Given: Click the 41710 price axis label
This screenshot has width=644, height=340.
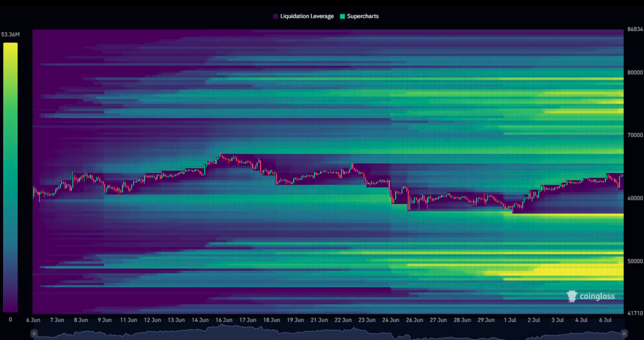Looking at the screenshot, I should [x=635, y=313].
